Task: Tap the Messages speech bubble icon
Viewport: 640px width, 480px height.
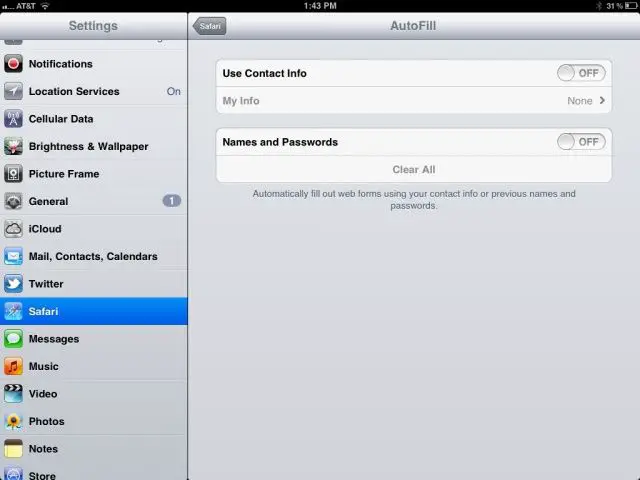Action: [x=13, y=339]
